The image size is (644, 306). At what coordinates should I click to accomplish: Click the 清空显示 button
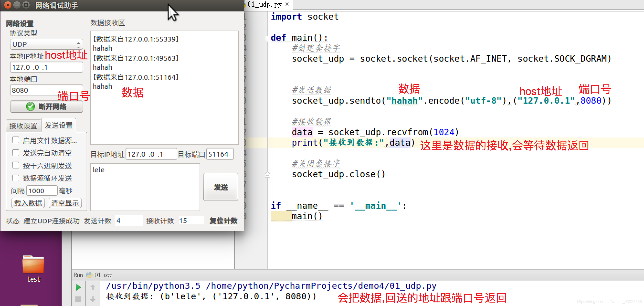tap(65, 203)
